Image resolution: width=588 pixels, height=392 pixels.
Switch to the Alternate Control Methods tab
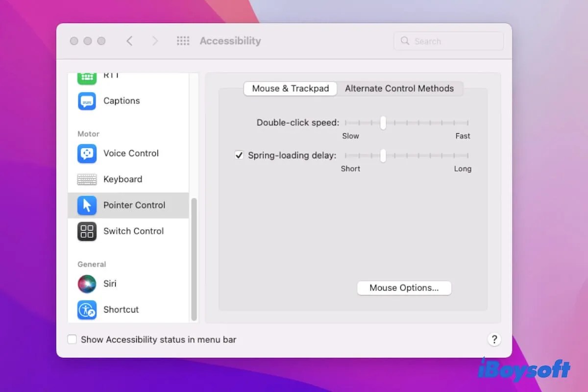pyautogui.click(x=400, y=89)
